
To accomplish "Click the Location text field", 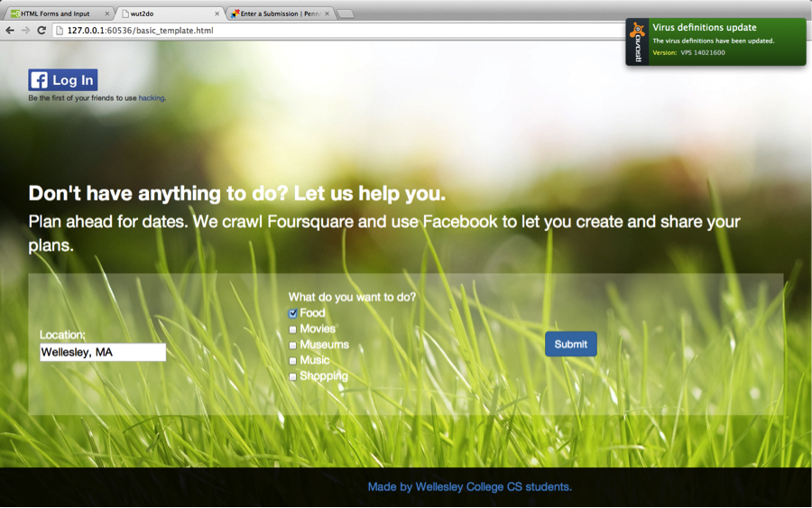I will 103,352.
